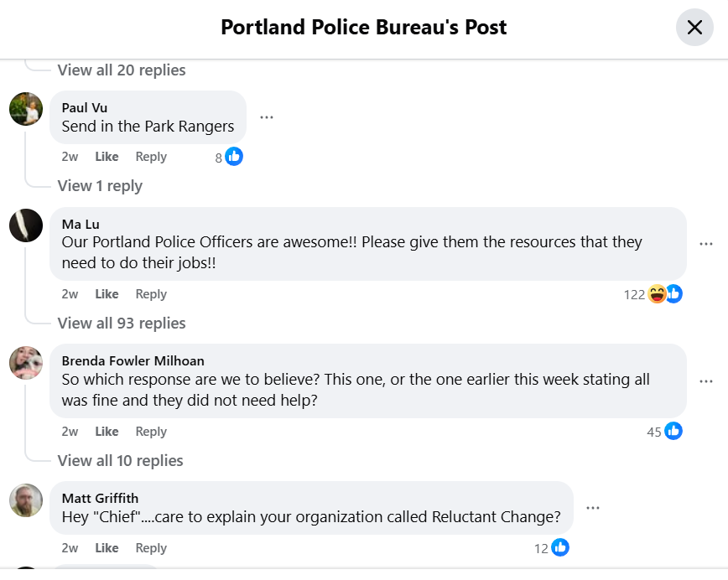Click Matt Griffith's profile picture

(x=26, y=500)
